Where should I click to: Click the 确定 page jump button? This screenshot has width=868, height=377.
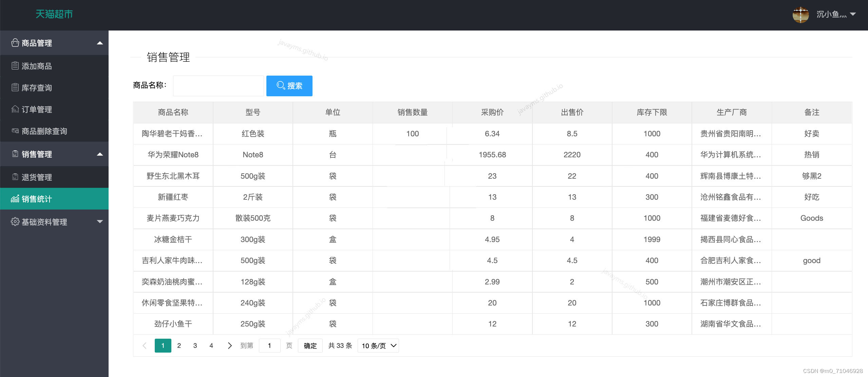[x=310, y=346]
